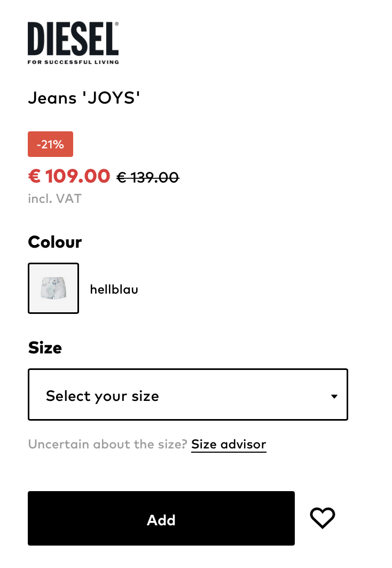Click the 'Select your size' placeholder text

(103, 396)
